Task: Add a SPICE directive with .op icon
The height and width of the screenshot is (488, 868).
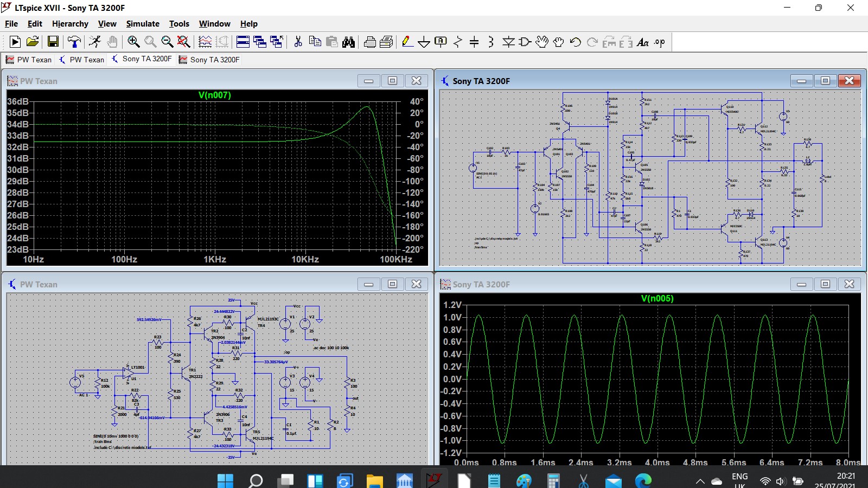Action: (660, 42)
